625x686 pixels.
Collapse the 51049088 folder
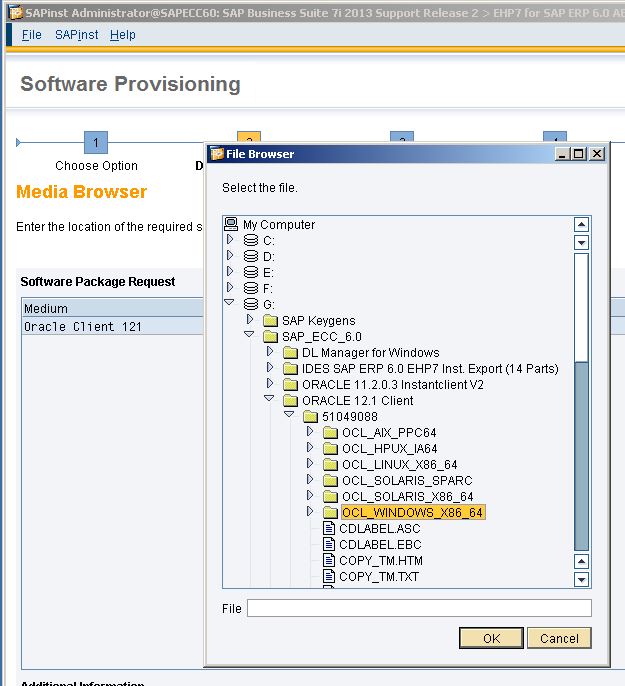[x=290, y=414]
